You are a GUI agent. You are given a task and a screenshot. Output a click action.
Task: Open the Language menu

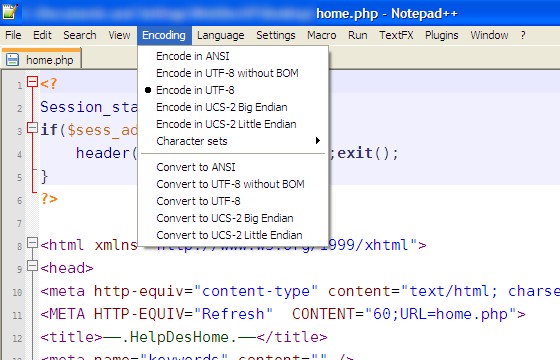(x=221, y=35)
